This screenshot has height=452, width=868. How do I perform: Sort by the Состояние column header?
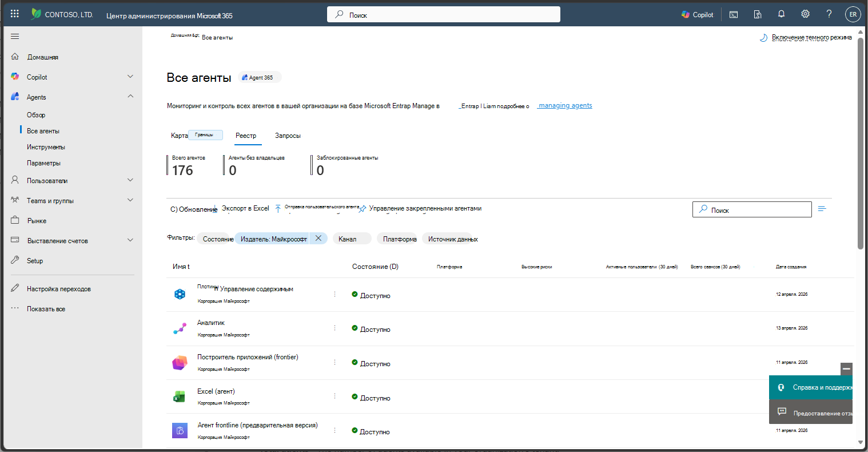[375, 267]
